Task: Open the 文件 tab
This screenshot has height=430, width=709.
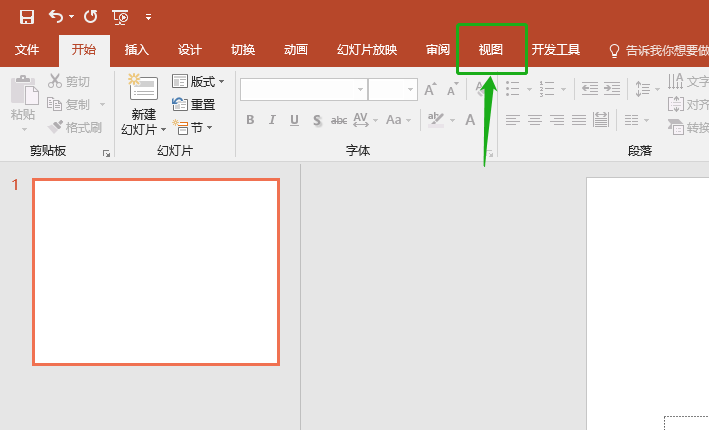Action: click(x=27, y=49)
